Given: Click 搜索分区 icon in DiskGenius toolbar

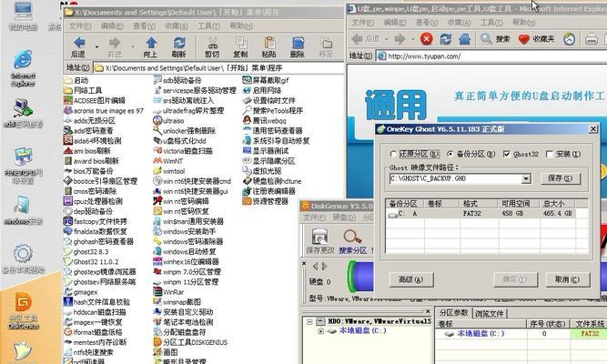Looking at the screenshot, I should click(352, 237).
